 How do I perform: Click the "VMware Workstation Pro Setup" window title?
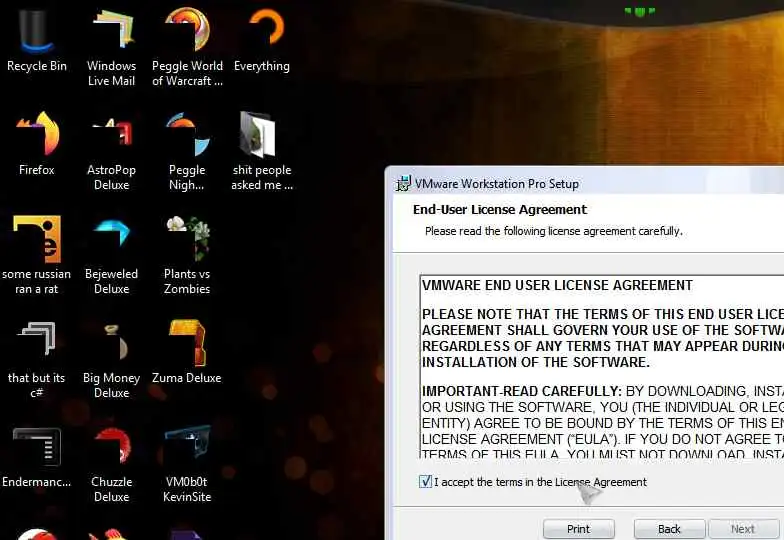coord(496,184)
